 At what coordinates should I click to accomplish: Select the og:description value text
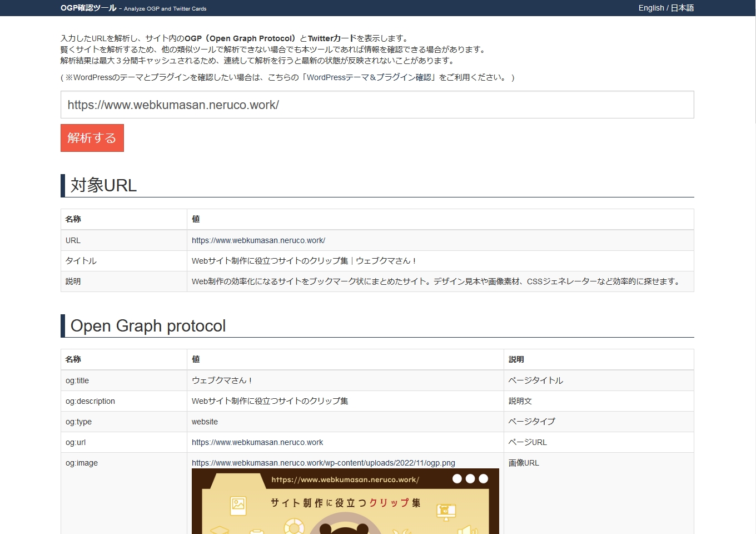pyautogui.click(x=270, y=401)
